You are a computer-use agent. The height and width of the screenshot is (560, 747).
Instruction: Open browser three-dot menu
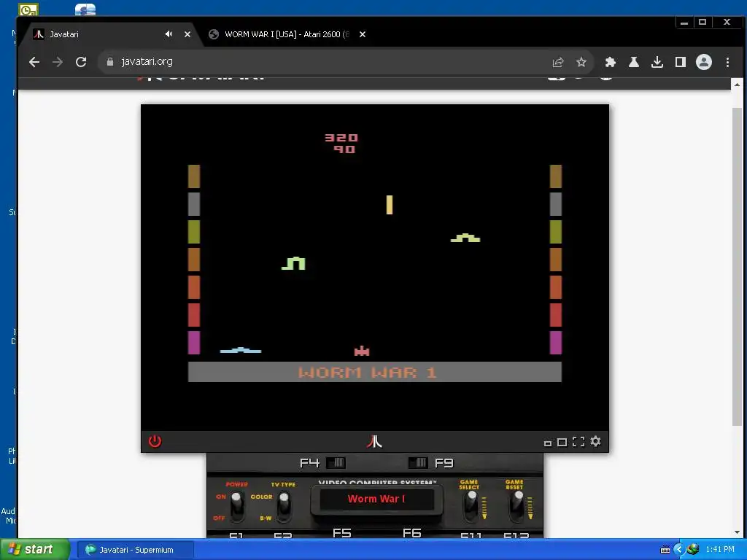pyautogui.click(x=727, y=62)
